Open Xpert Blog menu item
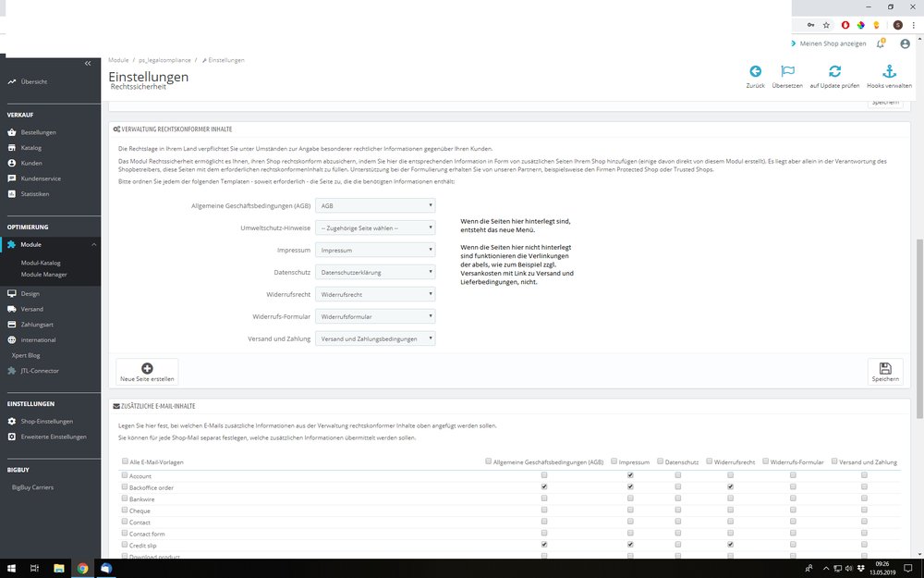Screen dimensions: 924x578 point(26,355)
